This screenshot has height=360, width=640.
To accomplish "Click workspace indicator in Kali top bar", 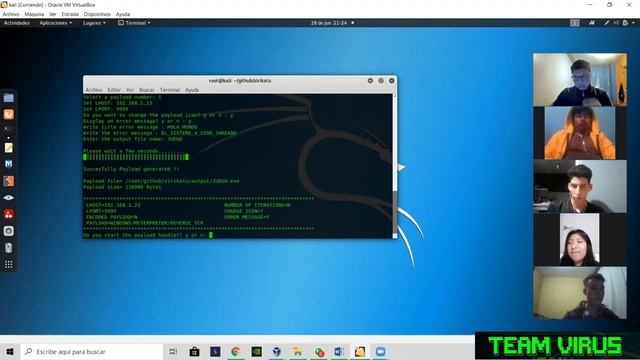I will [575, 23].
